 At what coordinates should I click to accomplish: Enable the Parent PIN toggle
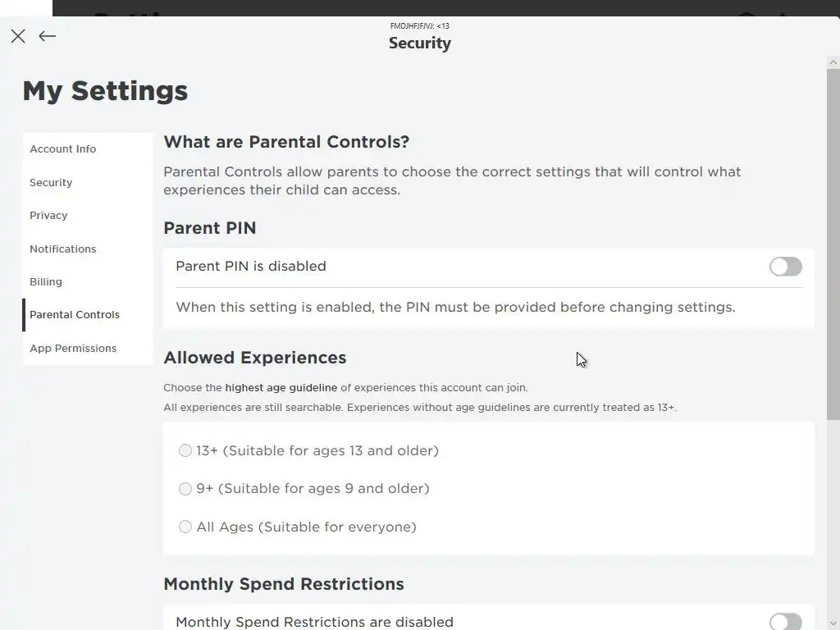(785, 267)
